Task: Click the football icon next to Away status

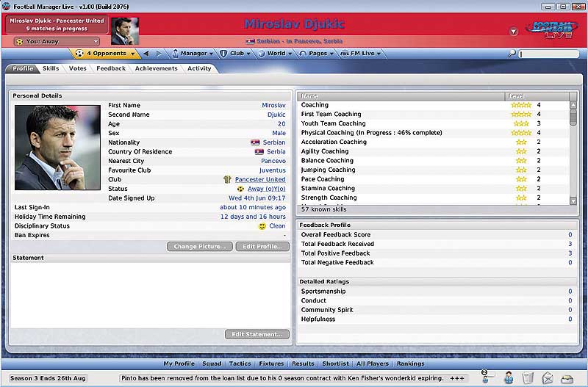Action: [240, 189]
